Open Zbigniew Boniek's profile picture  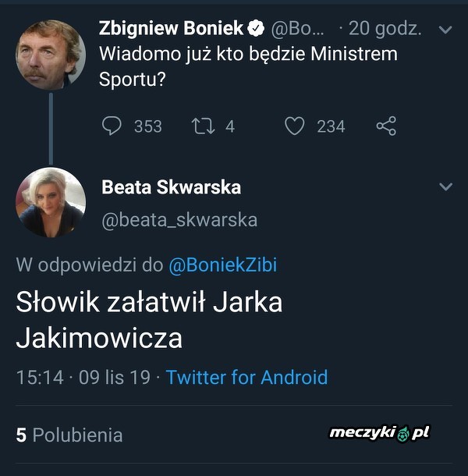51,55
